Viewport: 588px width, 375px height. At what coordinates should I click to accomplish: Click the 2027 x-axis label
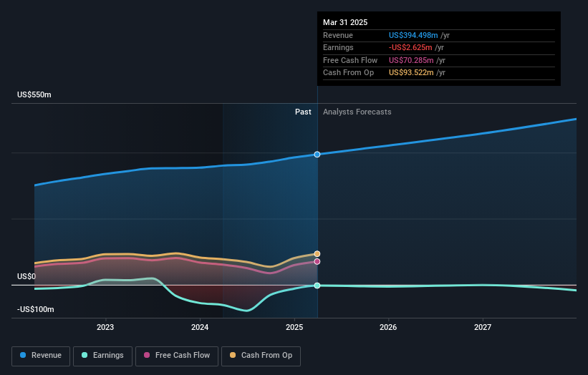[483, 327]
